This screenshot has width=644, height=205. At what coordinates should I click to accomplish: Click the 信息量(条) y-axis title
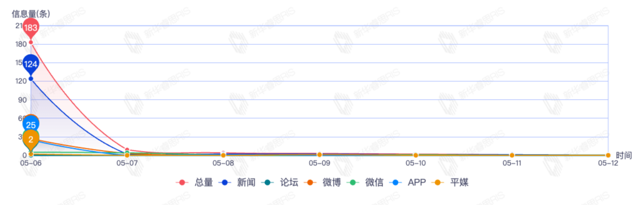[31, 14]
